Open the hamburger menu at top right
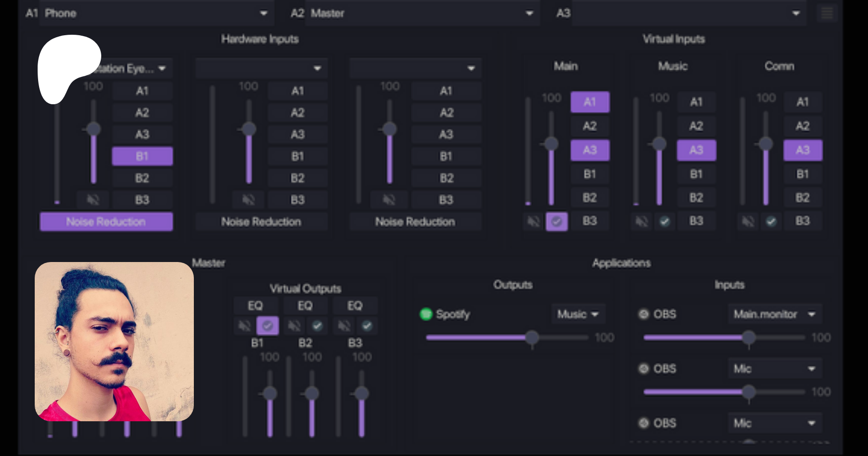The image size is (868, 456). [x=827, y=13]
